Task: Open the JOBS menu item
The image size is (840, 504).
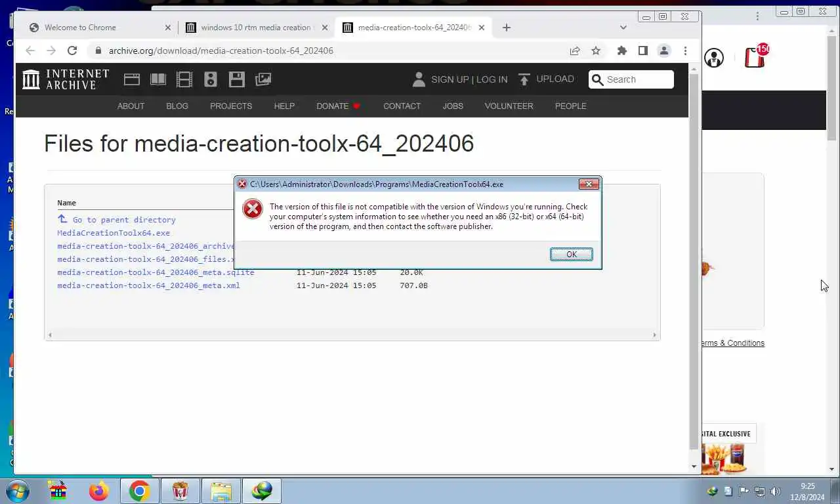Action: 453,106
